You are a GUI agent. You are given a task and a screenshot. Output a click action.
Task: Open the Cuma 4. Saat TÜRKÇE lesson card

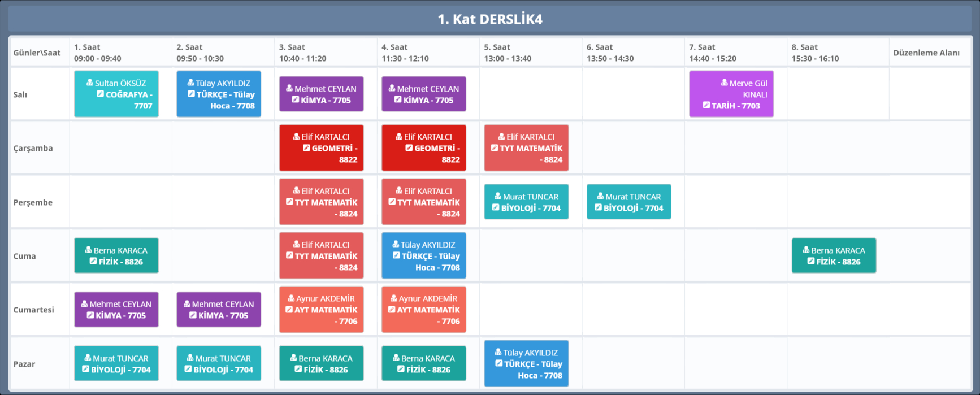point(423,256)
